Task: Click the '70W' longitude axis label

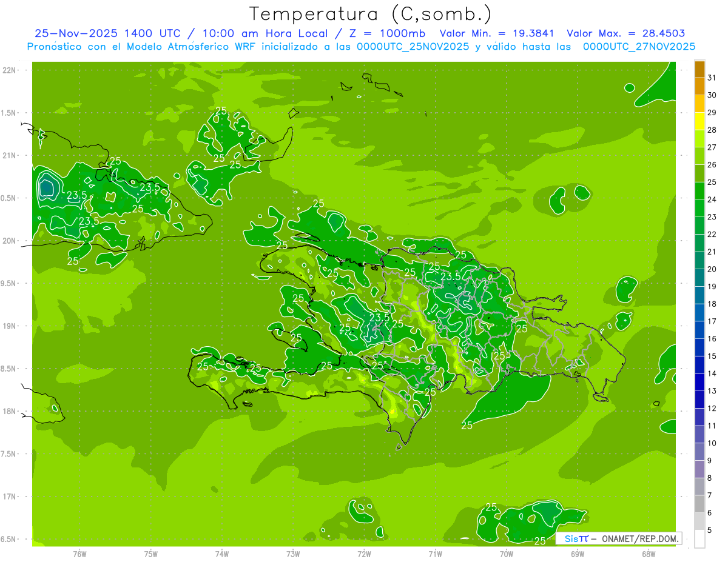Action: [506, 554]
